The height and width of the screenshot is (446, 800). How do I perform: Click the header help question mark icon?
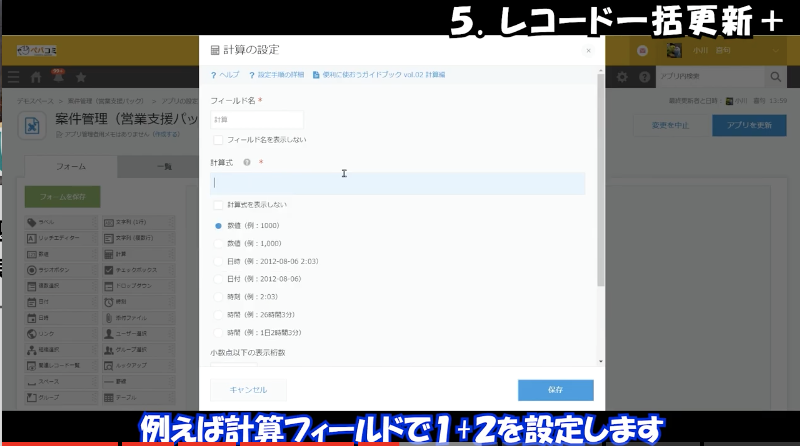pos(642,77)
